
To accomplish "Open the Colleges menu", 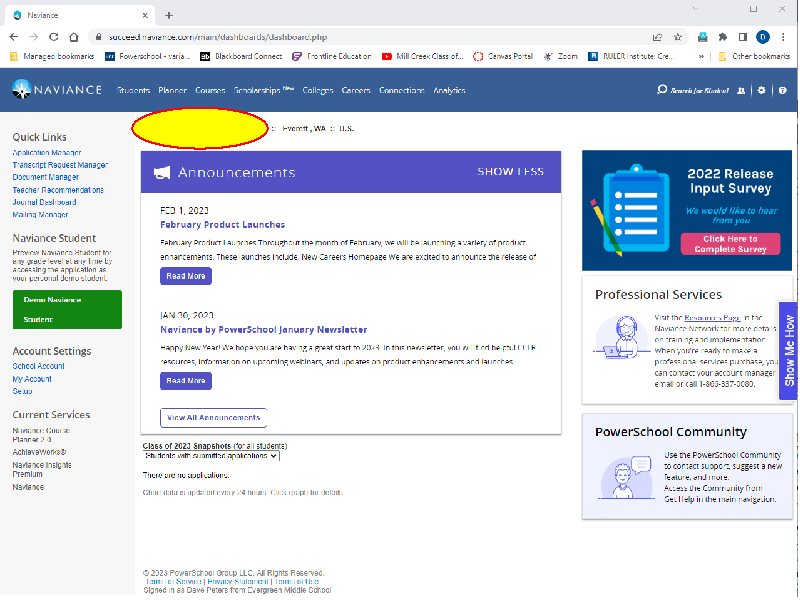I will pyautogui.click(x=318, y=90).
